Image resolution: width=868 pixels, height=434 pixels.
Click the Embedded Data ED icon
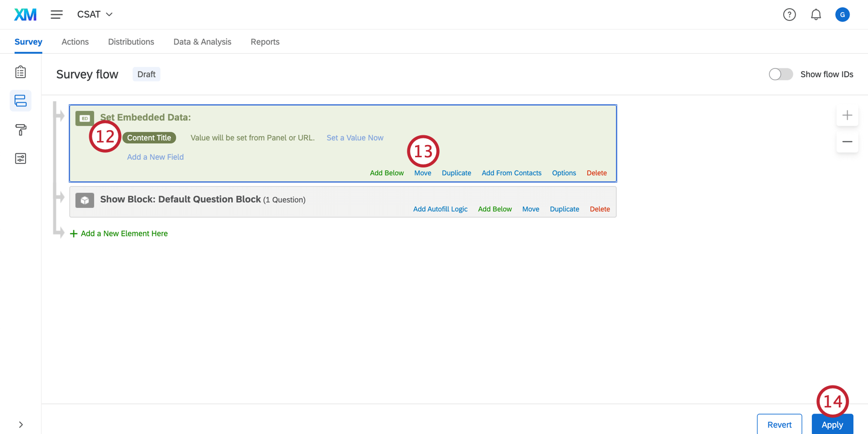[85, 118]
